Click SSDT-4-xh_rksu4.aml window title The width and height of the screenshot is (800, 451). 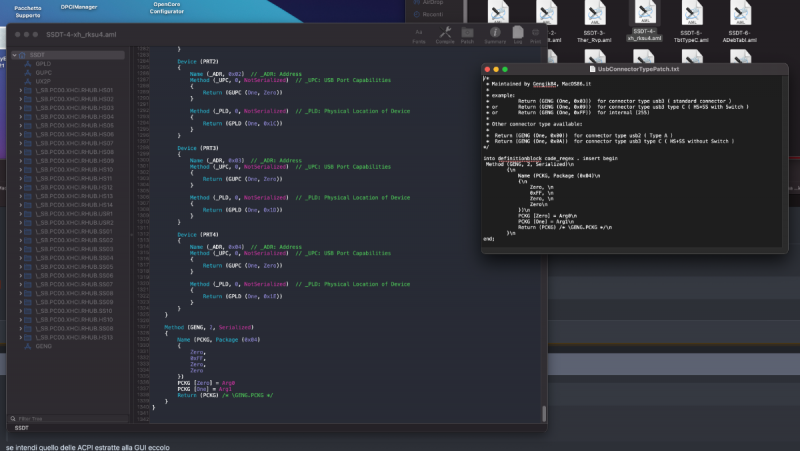coord(81,35)
